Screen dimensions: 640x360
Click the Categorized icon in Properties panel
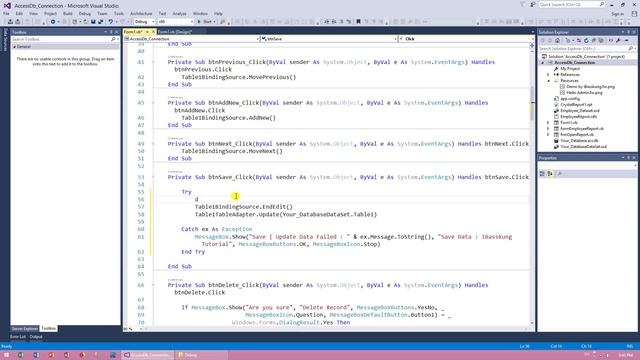tap(542, 174)
